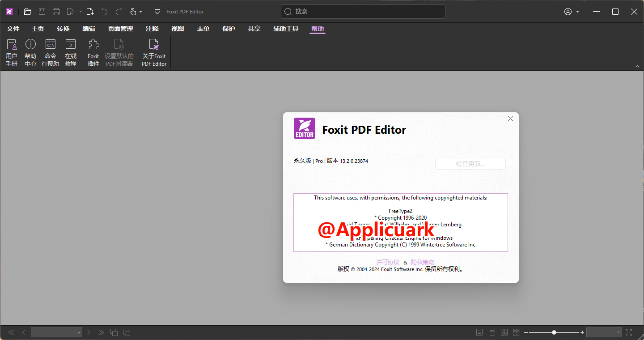This screenshot has height=340, width=644.
Task: Open the user account dropdown
Action: tap(572, 12)
